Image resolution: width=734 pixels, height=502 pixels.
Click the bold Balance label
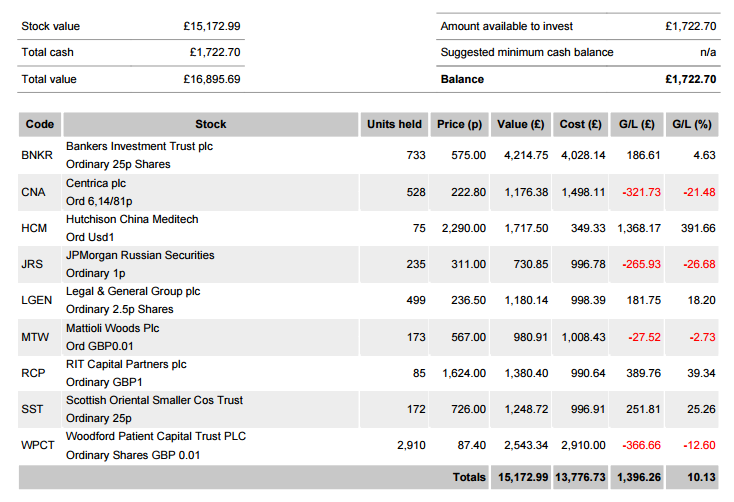click(x=462, y=79)
